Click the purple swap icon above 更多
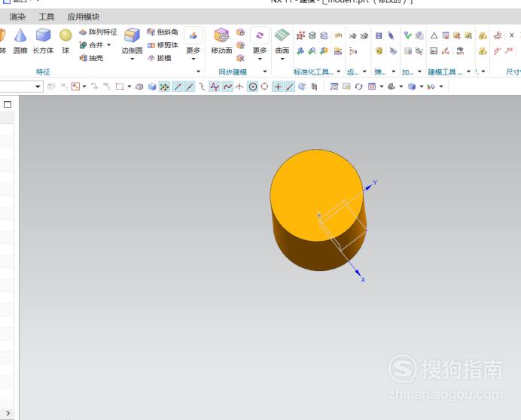 coord(260,35)
